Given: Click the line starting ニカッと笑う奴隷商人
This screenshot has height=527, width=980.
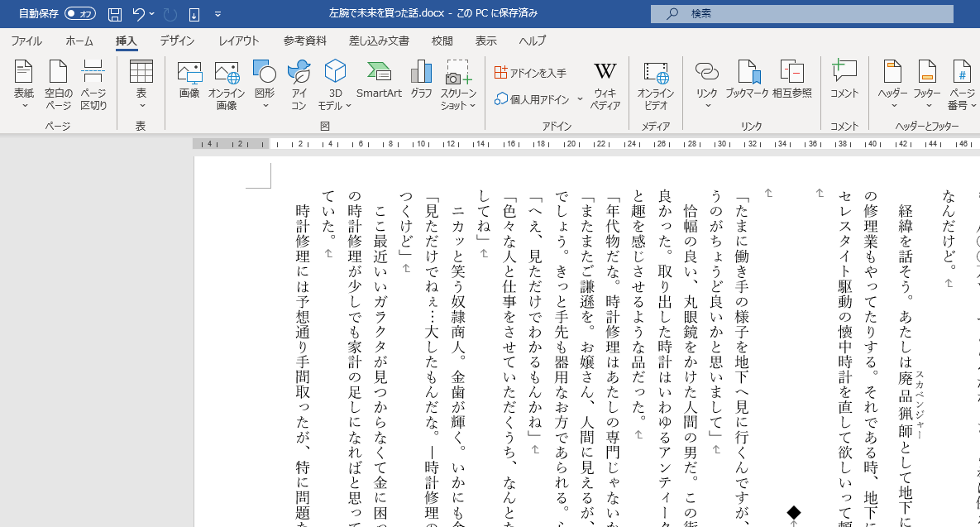Looking at the screenshot, I should point(459,364).
